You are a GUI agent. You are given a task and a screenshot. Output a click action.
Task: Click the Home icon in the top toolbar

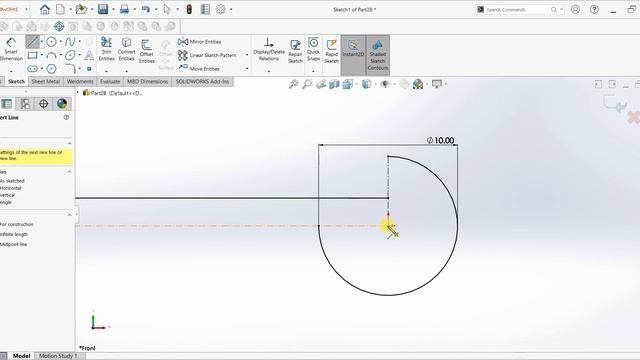click(x=45, y=9)
